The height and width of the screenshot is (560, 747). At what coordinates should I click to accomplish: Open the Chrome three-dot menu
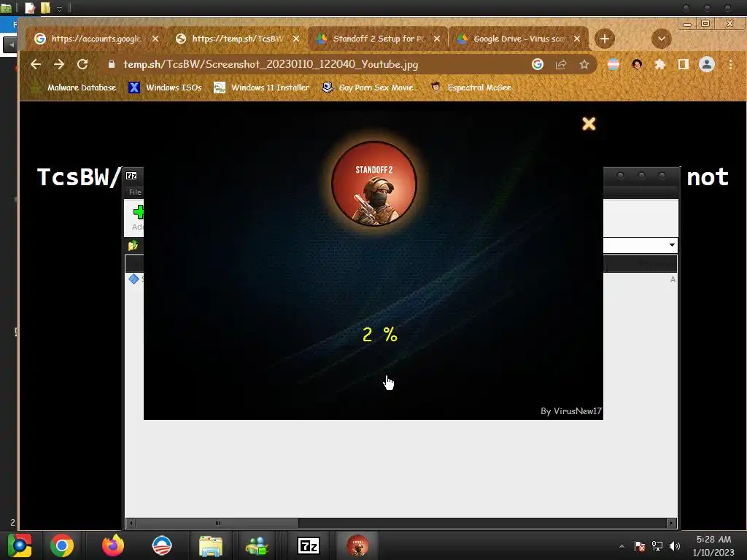tap(730, 64)
